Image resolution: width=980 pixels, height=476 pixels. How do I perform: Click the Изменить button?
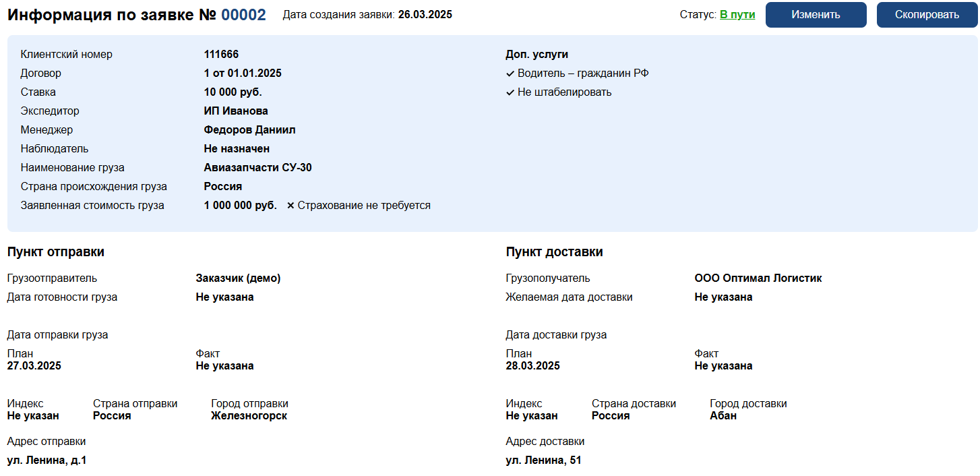coord(816,15)
